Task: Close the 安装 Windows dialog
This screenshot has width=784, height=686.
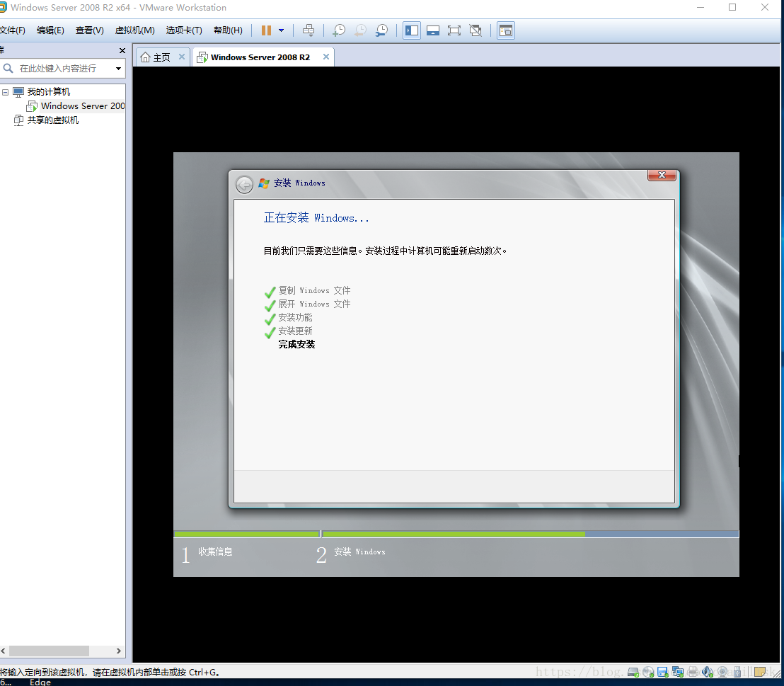Action: coord(662,175)
